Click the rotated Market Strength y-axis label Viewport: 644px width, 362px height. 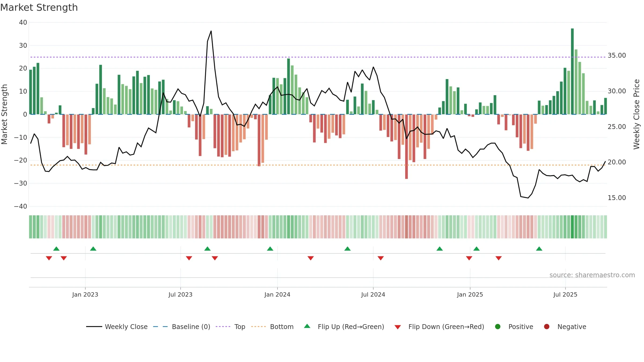point(4,114)
